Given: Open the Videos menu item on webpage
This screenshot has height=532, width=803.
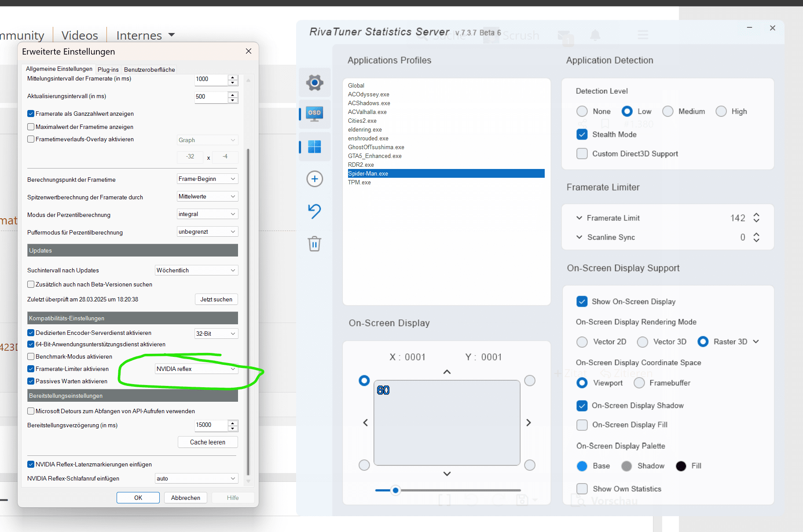Looking at the screenshot, I should click(x=80, y=35).
